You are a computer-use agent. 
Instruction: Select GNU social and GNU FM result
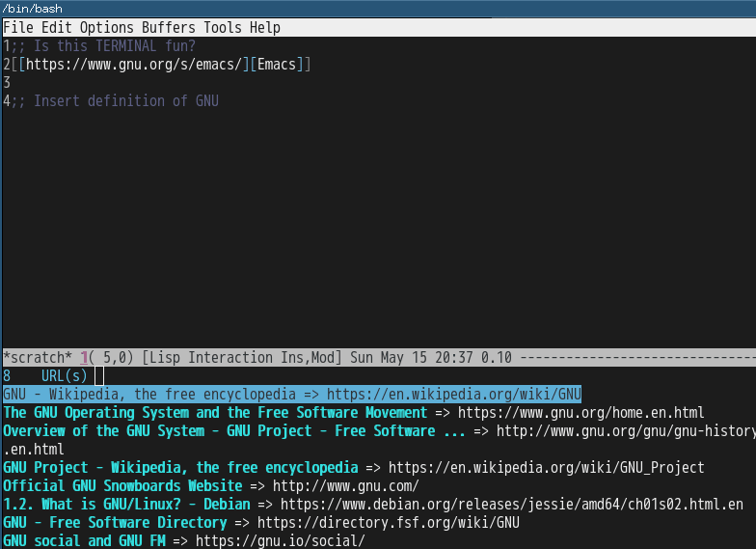183,540
